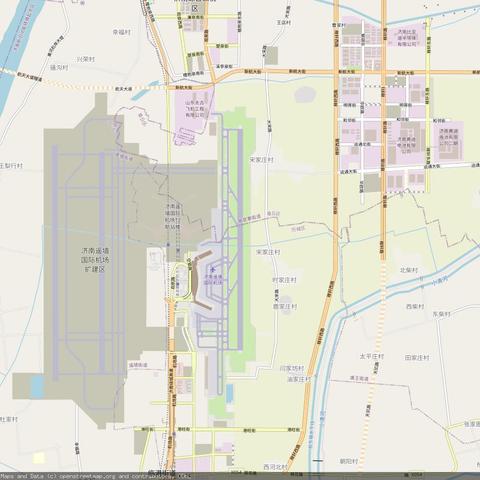Click the '兴荣村' village label
Viewport: 480px width, 480px height.
[86, 59]
